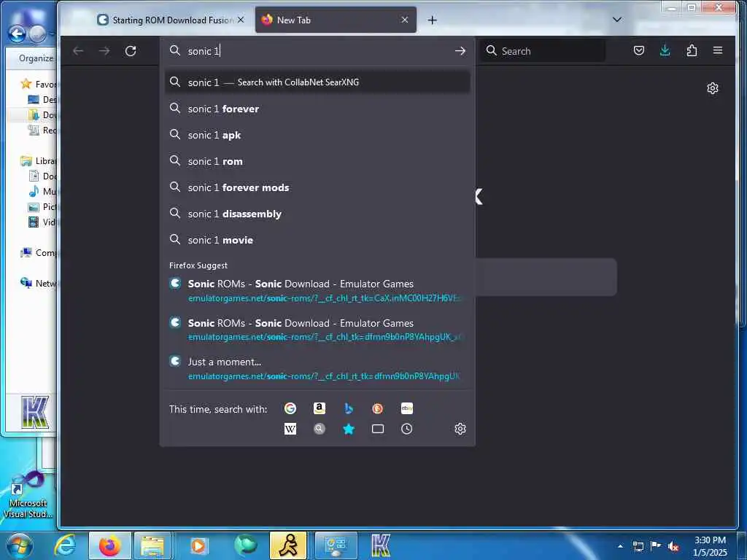Open the Action Center flag icon
This screenshot has width=747, height=560.
pos(656,546)
